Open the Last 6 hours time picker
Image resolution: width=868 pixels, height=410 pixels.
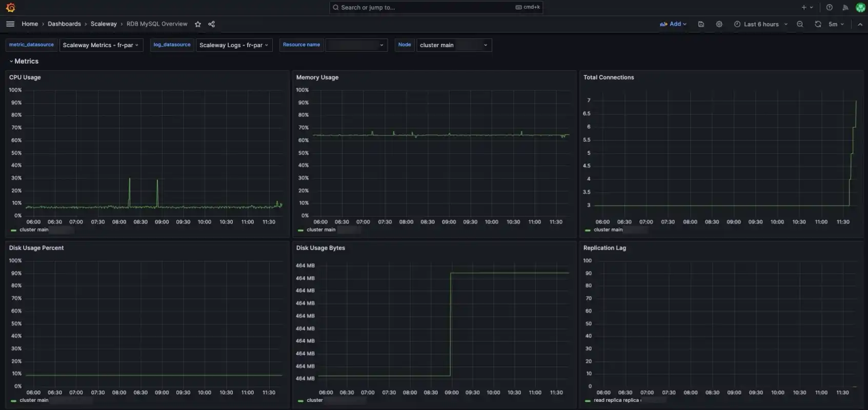pos(761,24)
